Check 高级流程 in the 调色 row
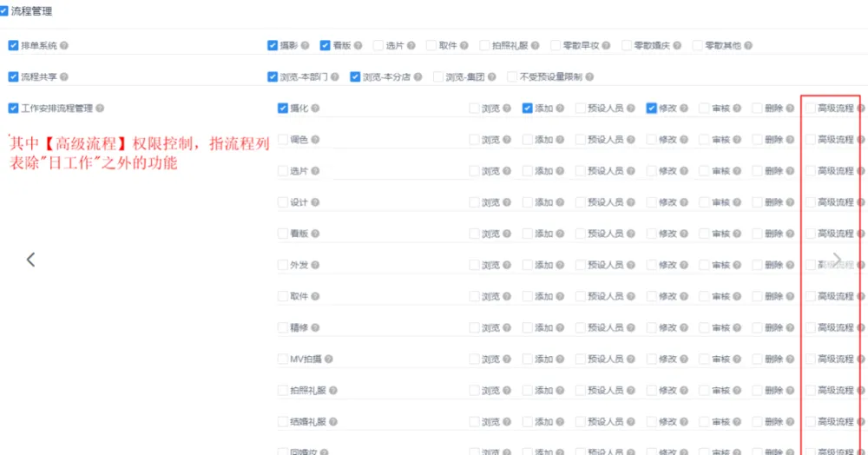This screenshot has height=455, width=868. (810, 140)
